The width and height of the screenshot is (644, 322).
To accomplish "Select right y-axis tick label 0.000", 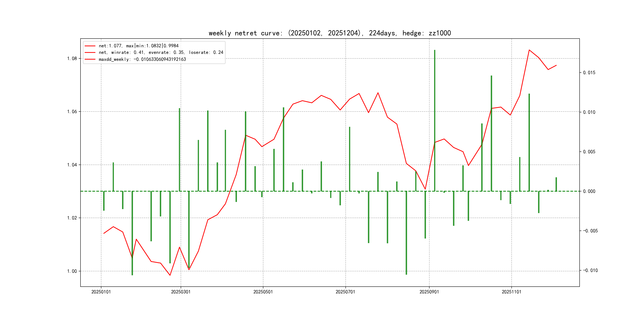I will [589, 191].
